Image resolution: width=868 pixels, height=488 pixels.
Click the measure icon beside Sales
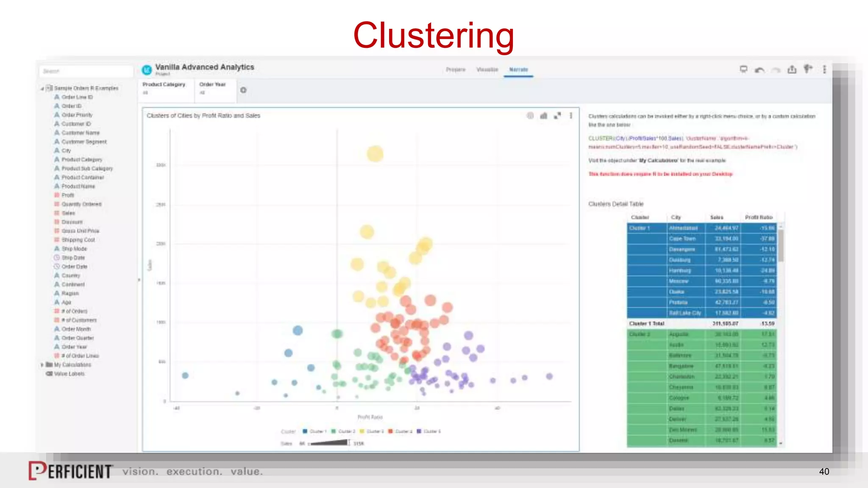pyautogui.click(x=57, y=213)
